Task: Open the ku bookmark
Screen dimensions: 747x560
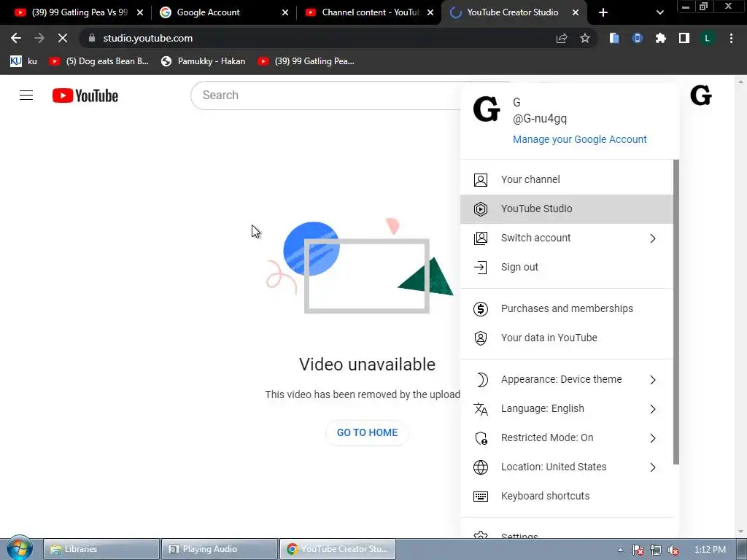Action: point(24,61)
